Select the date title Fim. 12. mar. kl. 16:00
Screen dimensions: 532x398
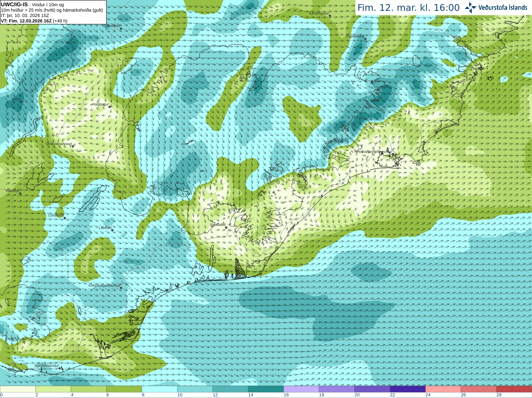point(409,8)
